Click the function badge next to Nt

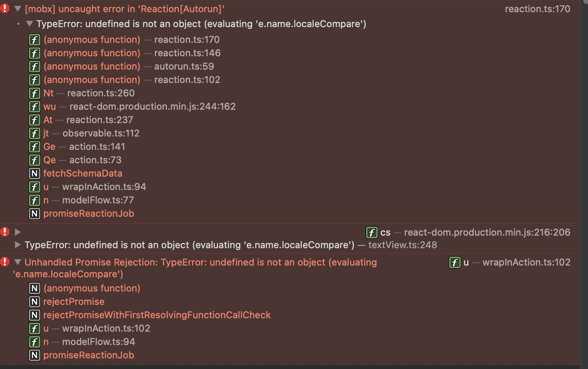click(x=35, y=93)
